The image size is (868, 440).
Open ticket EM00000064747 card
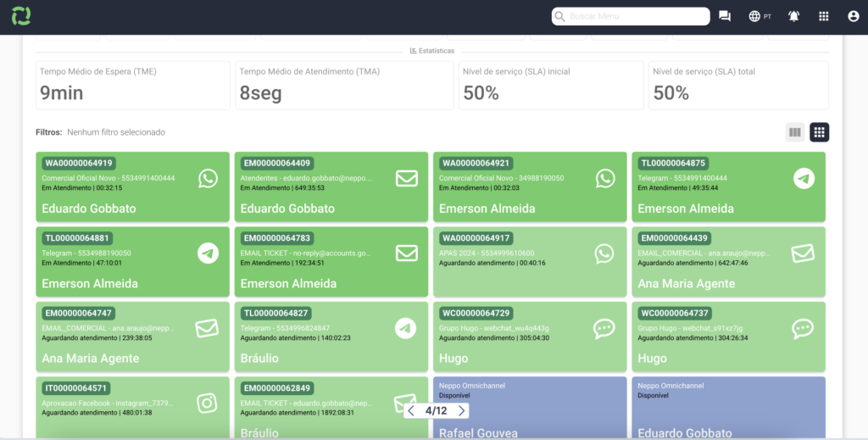[133, 336]
